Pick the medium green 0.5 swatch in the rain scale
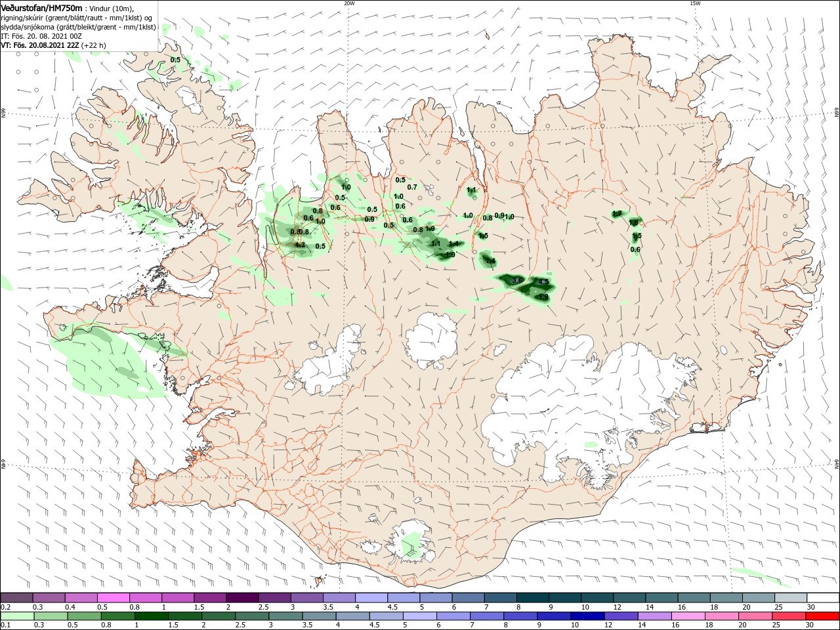 (83, 616)
